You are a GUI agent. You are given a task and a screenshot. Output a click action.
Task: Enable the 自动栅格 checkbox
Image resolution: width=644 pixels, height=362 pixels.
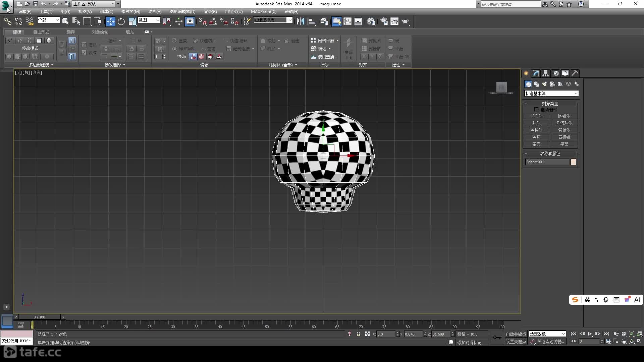click(x=536, y=110)
